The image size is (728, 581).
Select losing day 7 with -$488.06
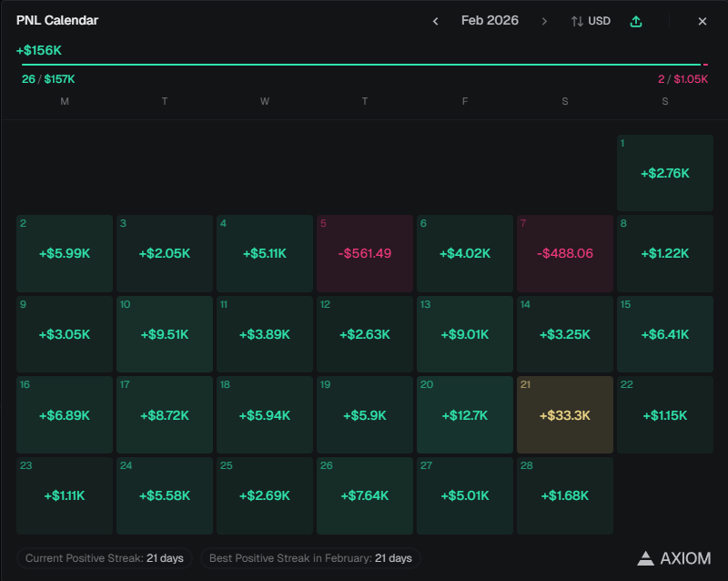tap(565, 253)
